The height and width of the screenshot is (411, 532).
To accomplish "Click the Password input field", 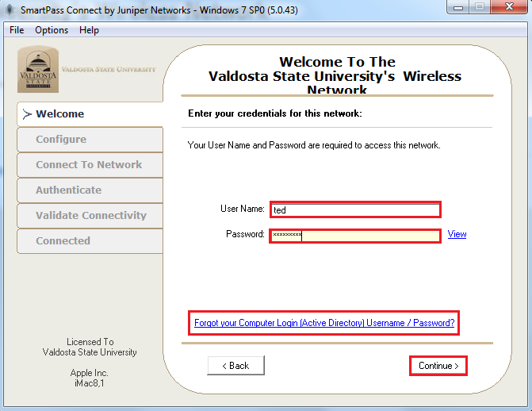I will tap(355, 236).
